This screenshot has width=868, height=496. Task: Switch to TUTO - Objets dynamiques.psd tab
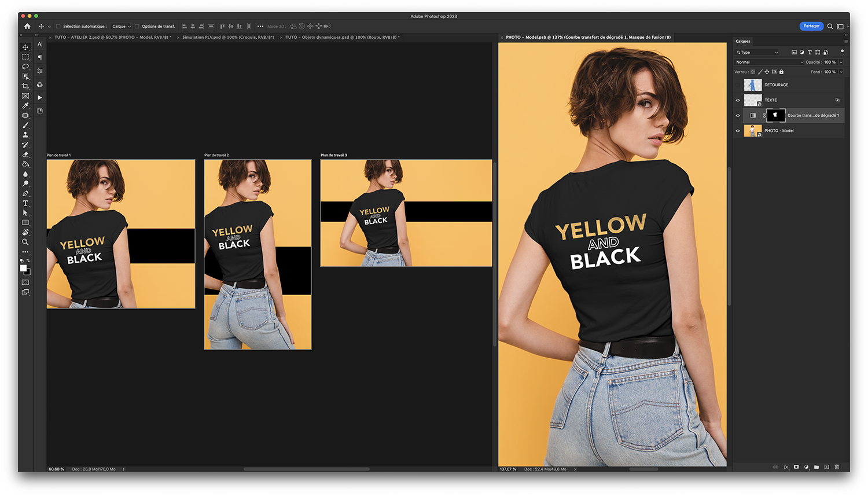[x=342, y=37]
